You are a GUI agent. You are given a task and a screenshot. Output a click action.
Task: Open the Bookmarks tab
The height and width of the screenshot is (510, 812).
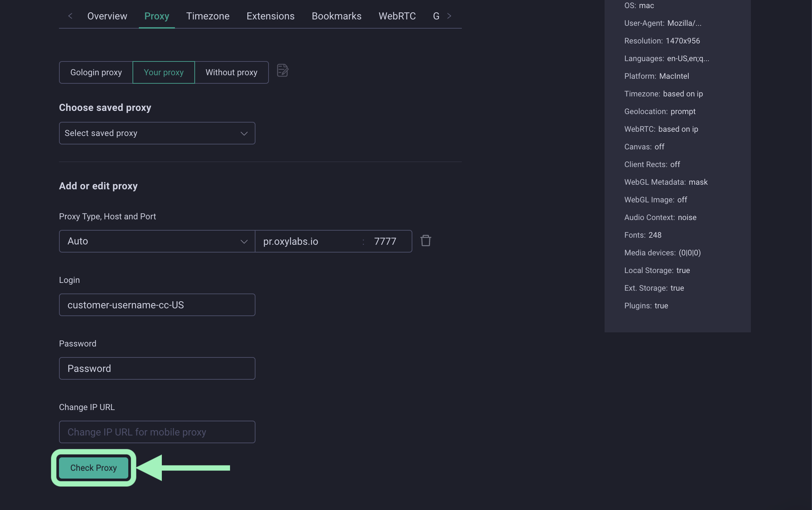336,16
